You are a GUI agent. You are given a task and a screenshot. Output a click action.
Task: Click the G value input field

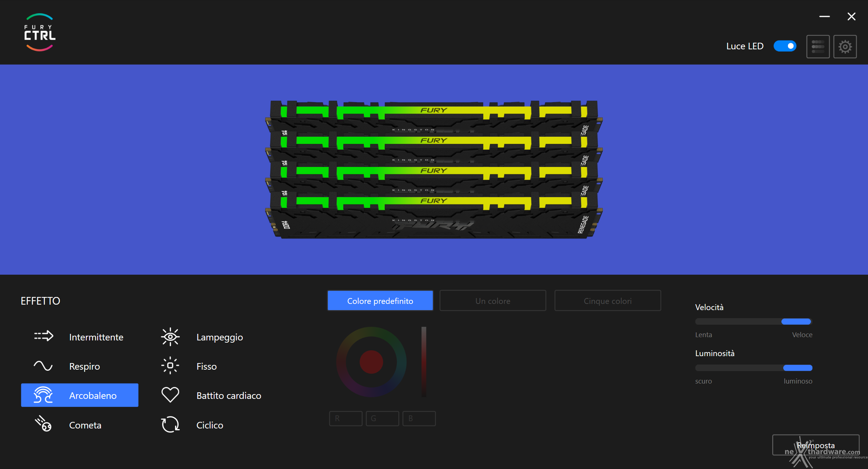(382, 418)
